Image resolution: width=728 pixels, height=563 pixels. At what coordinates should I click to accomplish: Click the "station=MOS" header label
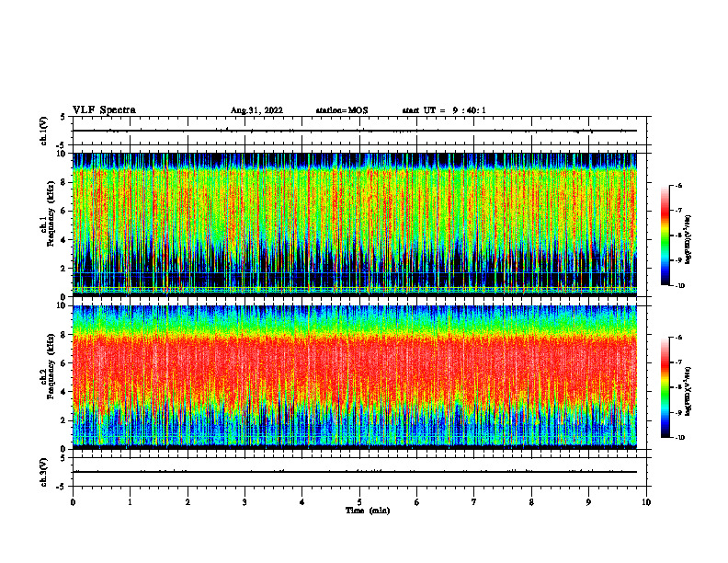342,110
